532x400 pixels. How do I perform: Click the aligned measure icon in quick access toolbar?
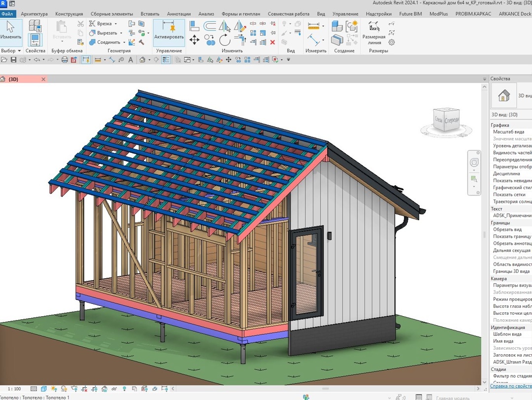point(97,60)
